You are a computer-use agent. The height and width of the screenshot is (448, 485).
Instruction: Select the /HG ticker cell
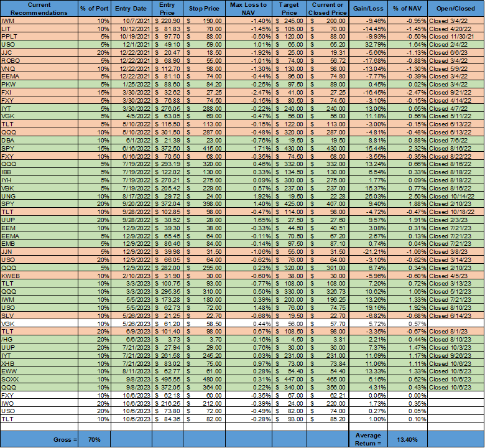[39, 340]
